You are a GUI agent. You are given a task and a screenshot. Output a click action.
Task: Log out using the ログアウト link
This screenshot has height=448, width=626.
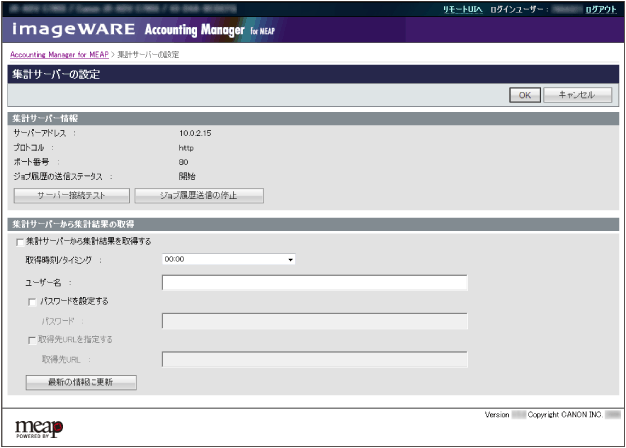tap(600, 8)
